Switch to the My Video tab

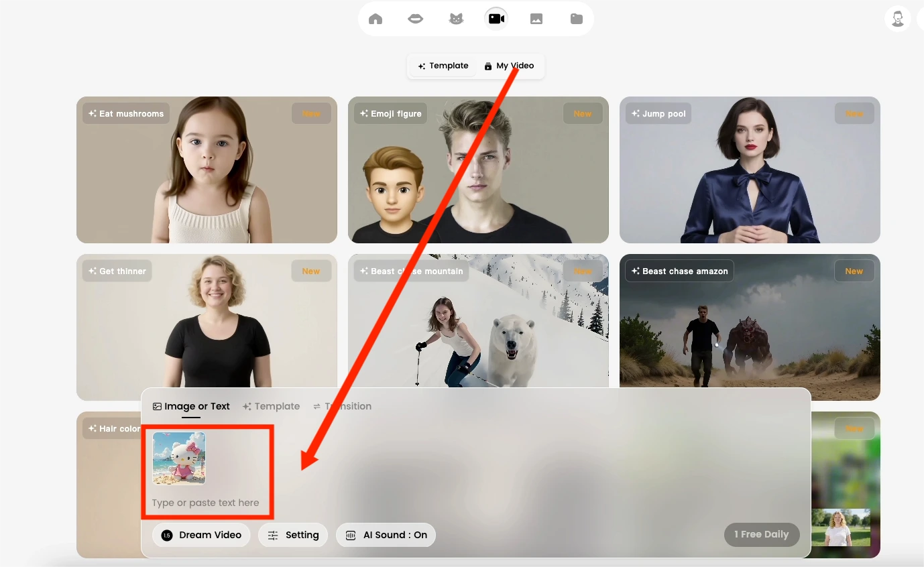pos(509,66)
